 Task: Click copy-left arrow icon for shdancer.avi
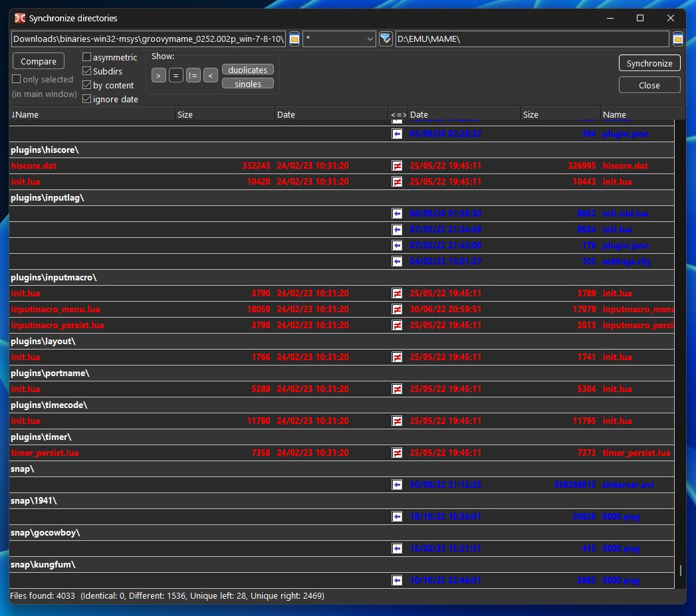(397, 484)
